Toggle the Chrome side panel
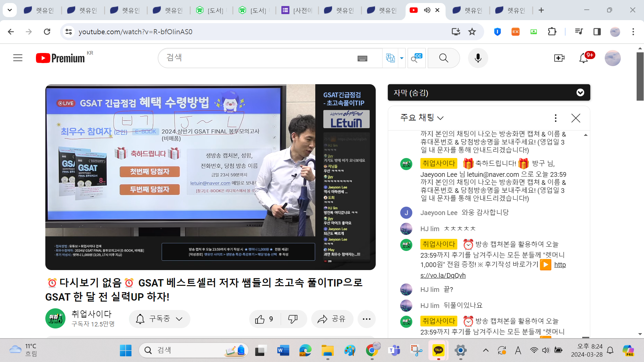Screen dimensions: 644x362 [597, 32]
